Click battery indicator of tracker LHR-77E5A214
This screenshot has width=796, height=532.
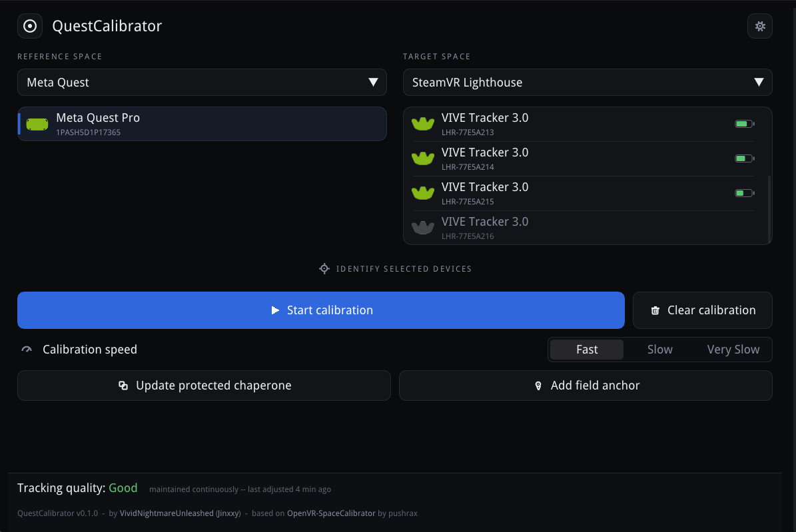[x=744, y=158]
